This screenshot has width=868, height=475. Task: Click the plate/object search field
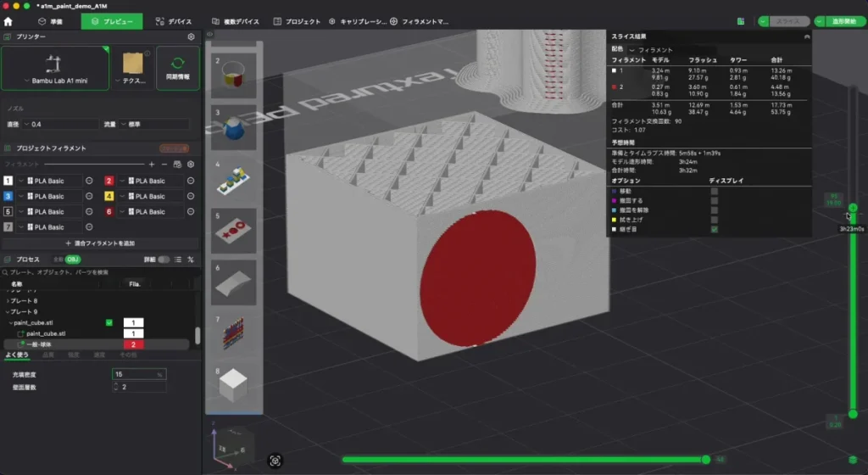100,272
